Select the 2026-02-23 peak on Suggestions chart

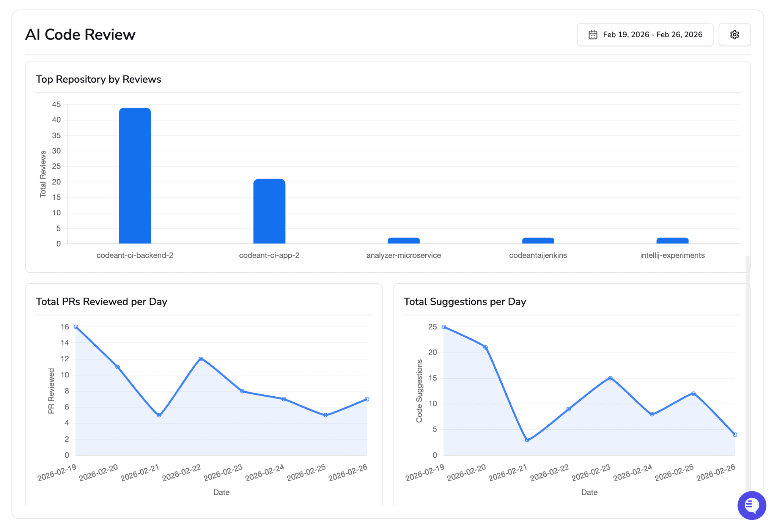coord(610,378)
